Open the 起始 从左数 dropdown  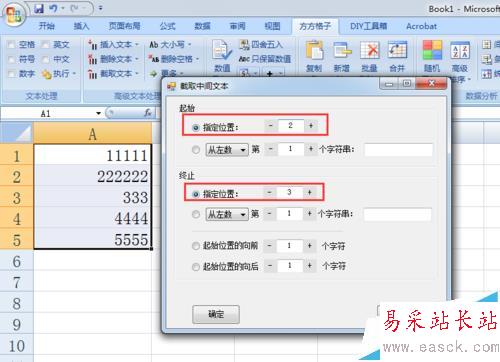click(227, 150)
